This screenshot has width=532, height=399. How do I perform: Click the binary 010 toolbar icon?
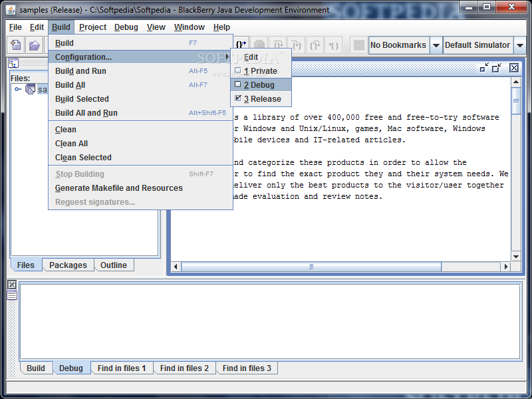[358, 45]
